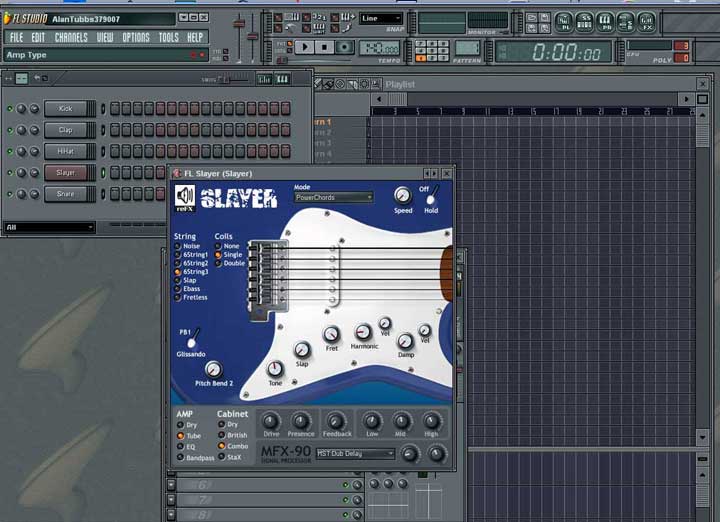The width and height of the screenshot is (720, 522).
Task: Click the Slap knob on the guitar
Action: (x=302, y=350)
